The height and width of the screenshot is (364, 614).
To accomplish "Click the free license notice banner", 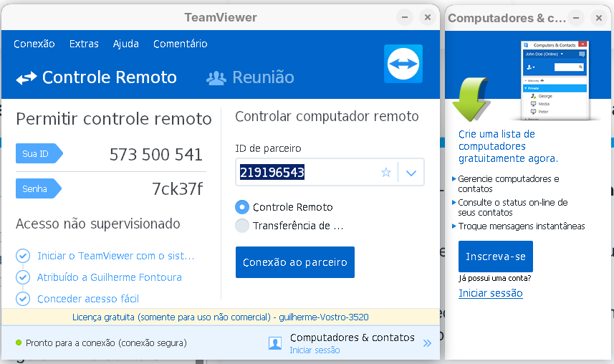I will pyautogui.click(x=221, y=317).
